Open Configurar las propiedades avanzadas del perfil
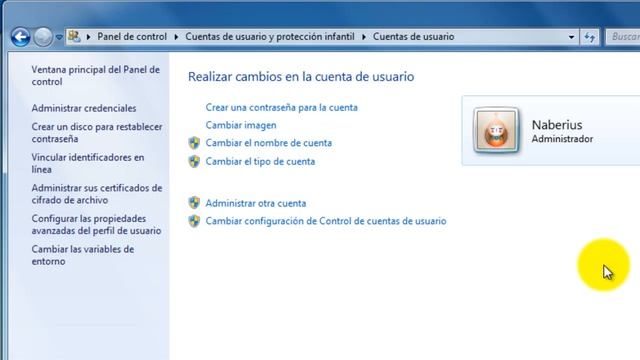640x360 pixels. 96,224
